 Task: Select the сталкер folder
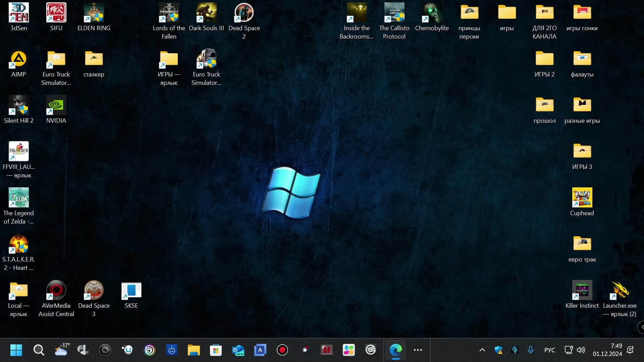coord(94,64)
